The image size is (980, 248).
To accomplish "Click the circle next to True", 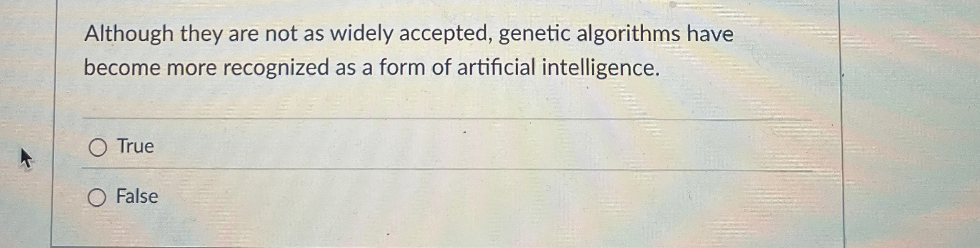I will pyautogui.click(x=99, y=148).
